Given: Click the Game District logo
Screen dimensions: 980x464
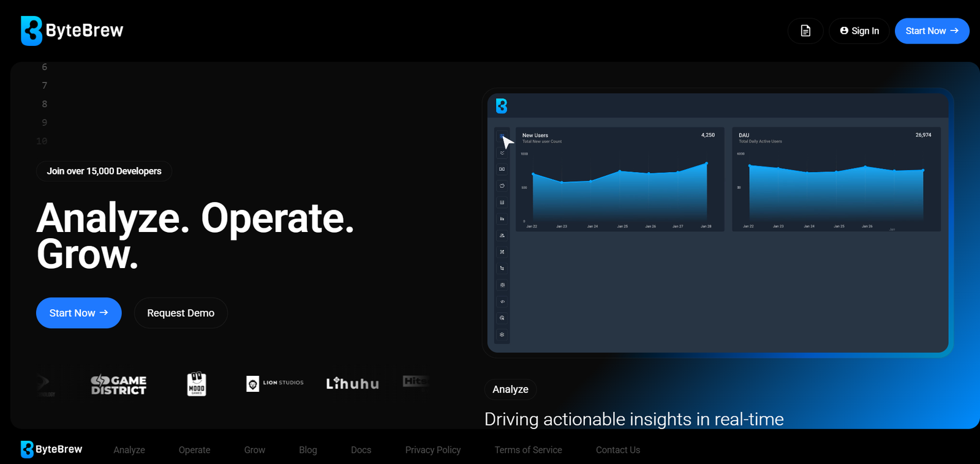Looking at the screenshot, I should coord(119,384).
